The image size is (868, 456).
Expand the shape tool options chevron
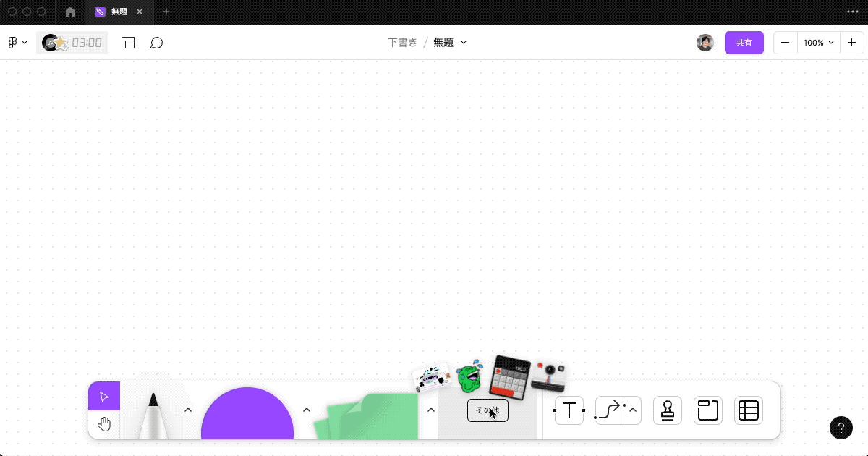click(x=307, y=409)
